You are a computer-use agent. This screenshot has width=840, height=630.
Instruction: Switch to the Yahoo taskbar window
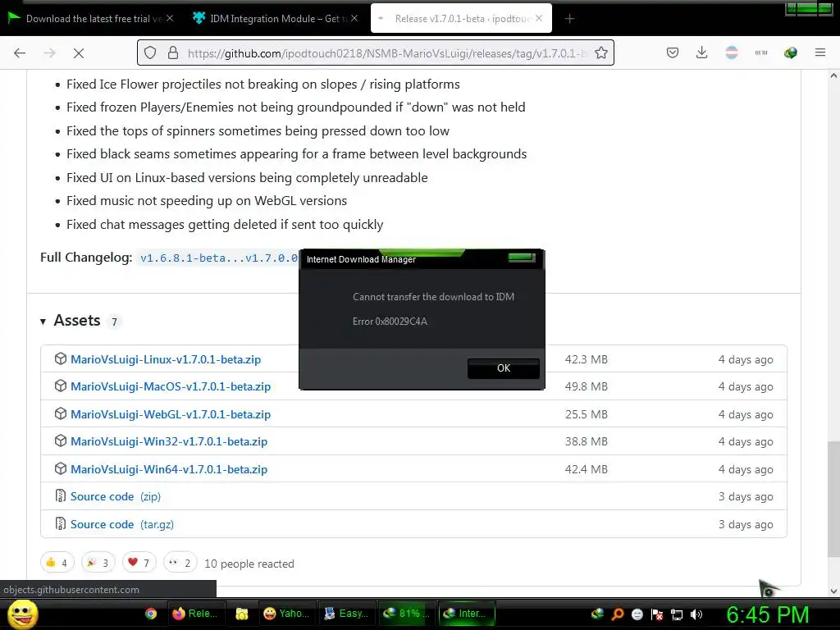(286, 614)
